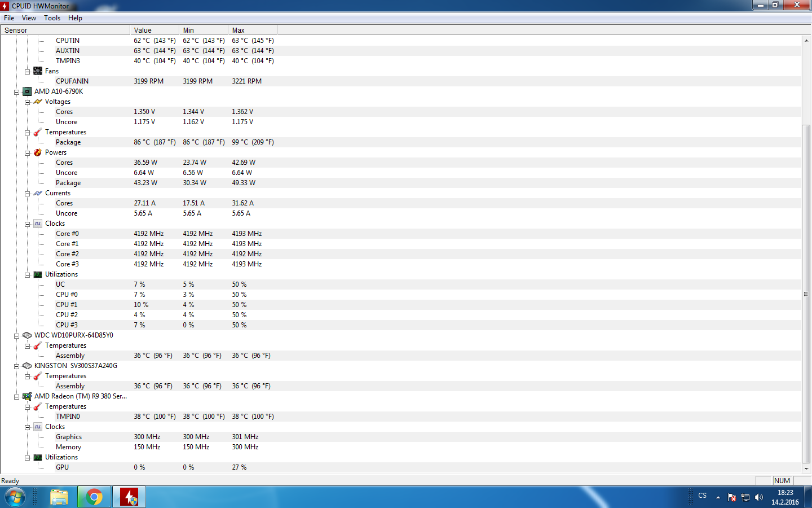Select the TMPIN0 temperature row
812x508 pixels.
point(401,417)
